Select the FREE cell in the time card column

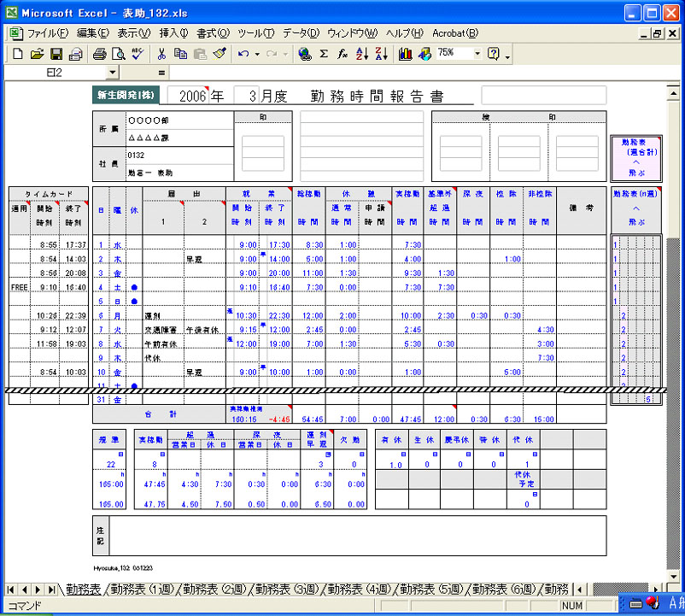pos(20,287)
